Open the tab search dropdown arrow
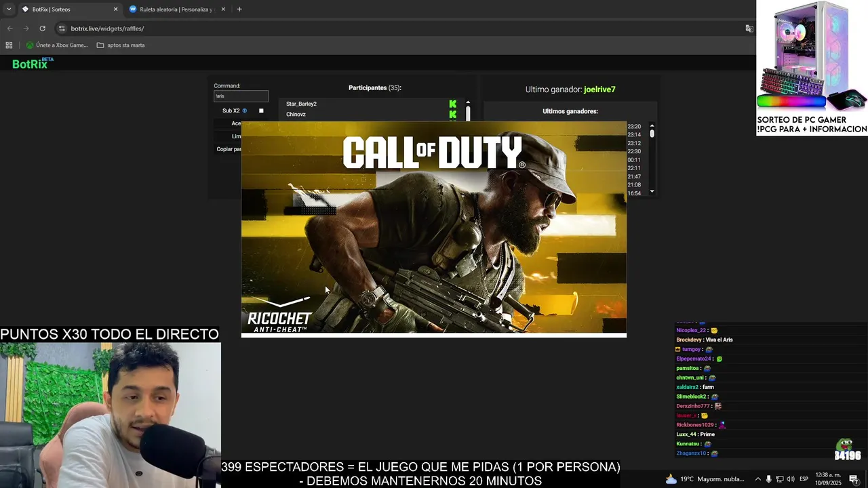The width and height of the screenshot is (868, 488). [9, 9]
